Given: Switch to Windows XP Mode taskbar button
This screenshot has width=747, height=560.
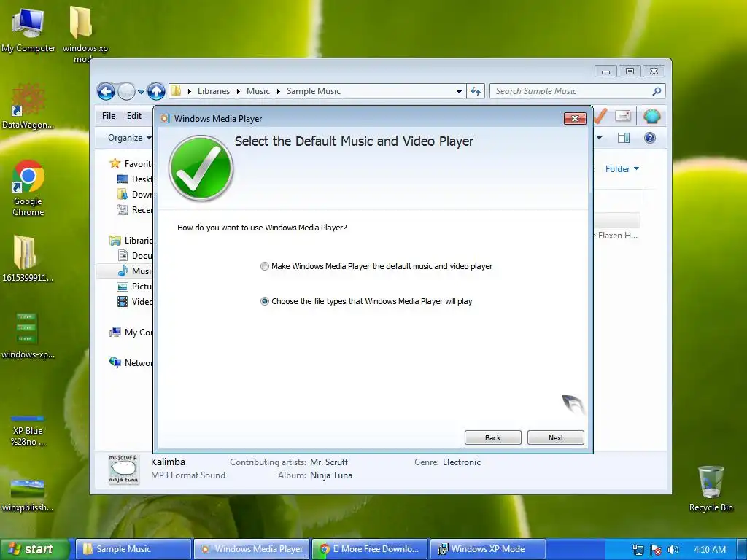Looking at the screenshot, I should click(488, 549).
